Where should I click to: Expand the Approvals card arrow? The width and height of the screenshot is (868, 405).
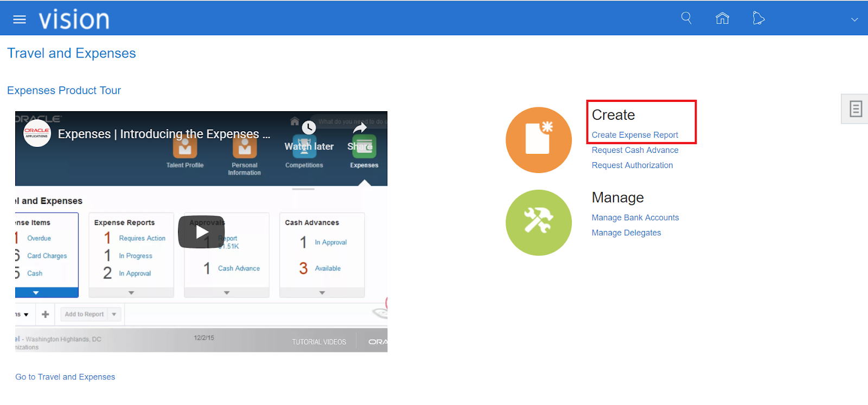coord(227,293)
